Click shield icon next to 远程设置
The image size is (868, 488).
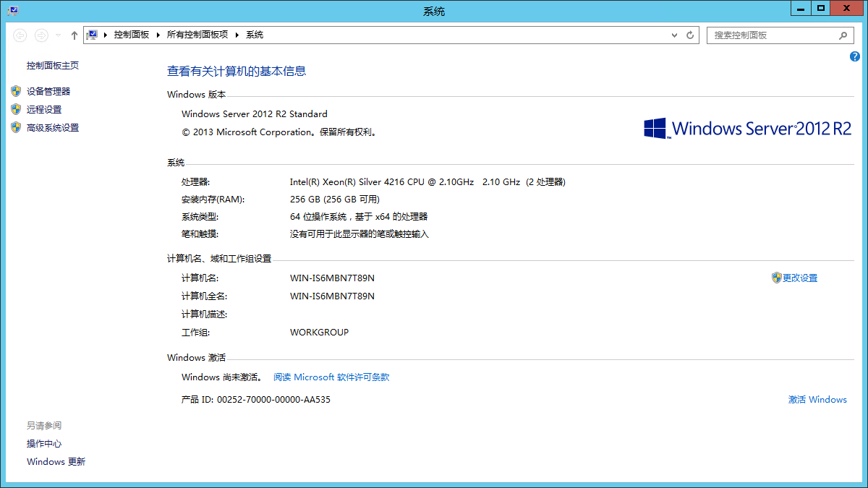(16, 109)
